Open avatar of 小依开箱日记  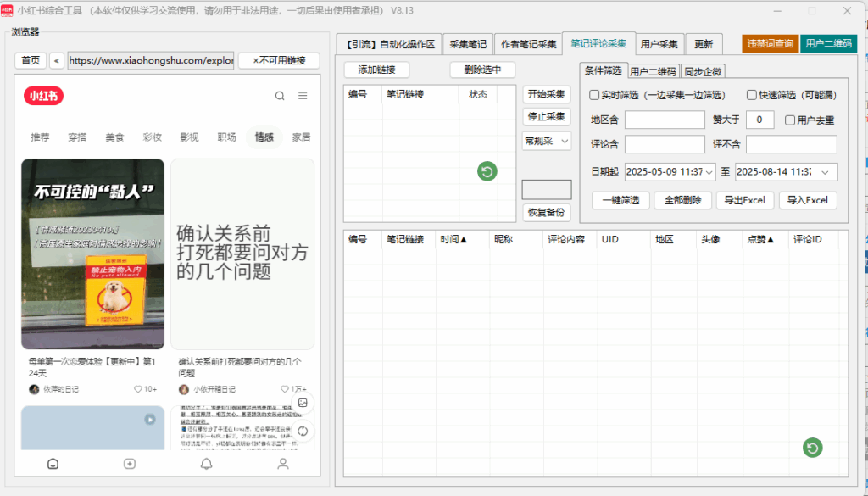pyautogui.click(x=184, y=389)
